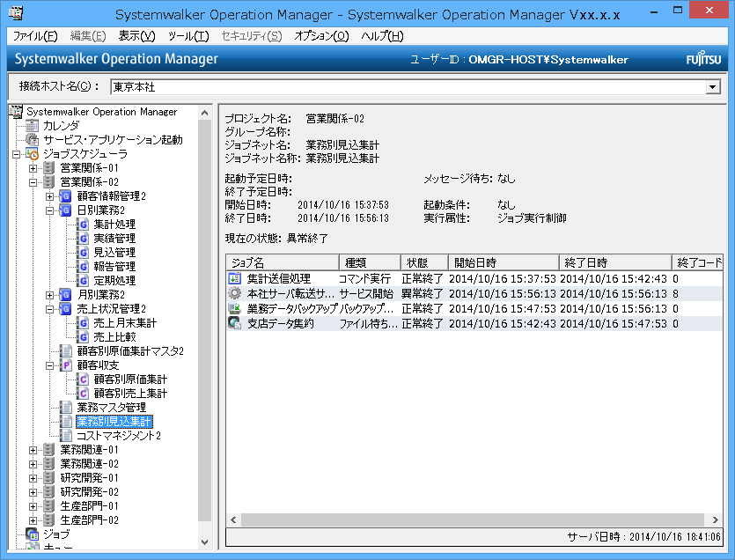Click the 顧客収支 parent jobnet icon
Viewport: 735px width, 560px height.
click(x=66, y=365)
